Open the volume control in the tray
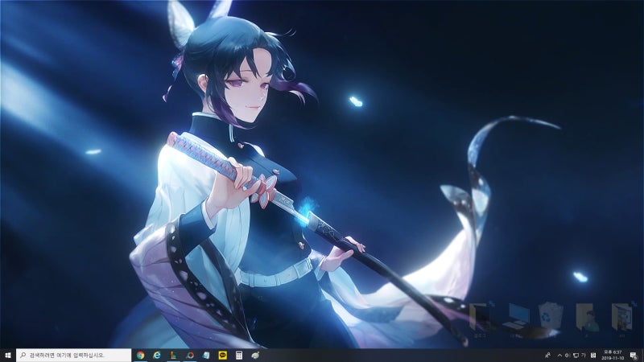Viewport: 644px width, 362px height. tap(568, 356)
